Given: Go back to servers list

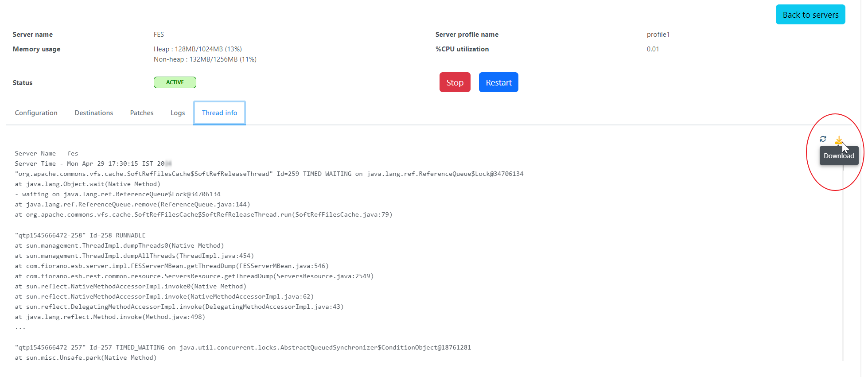Looking at the screenshot, I should tap(810, 15).
